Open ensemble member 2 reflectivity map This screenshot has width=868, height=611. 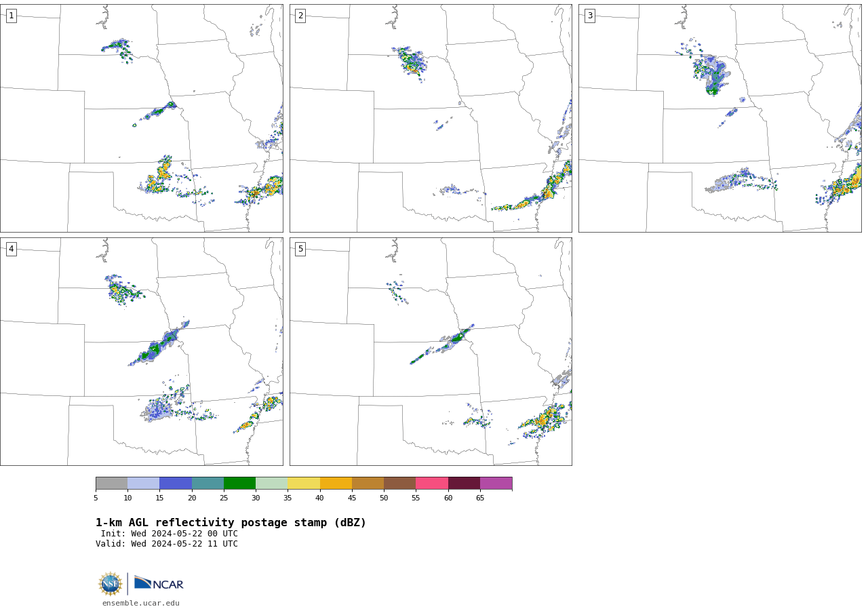coord(431,118)
